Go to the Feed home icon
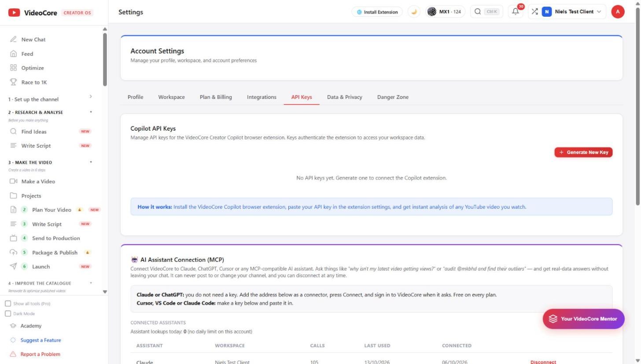 click(13, 54)
